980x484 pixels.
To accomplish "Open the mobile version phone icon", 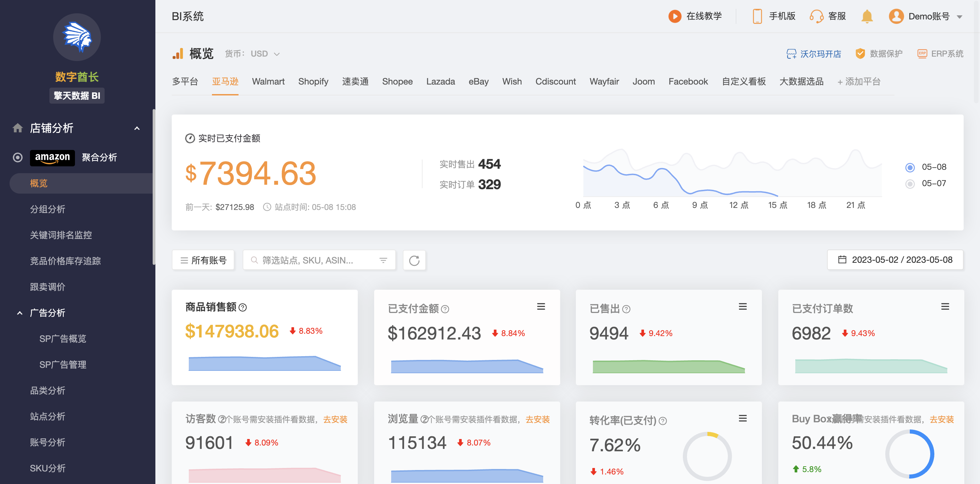I will point(757,16).
